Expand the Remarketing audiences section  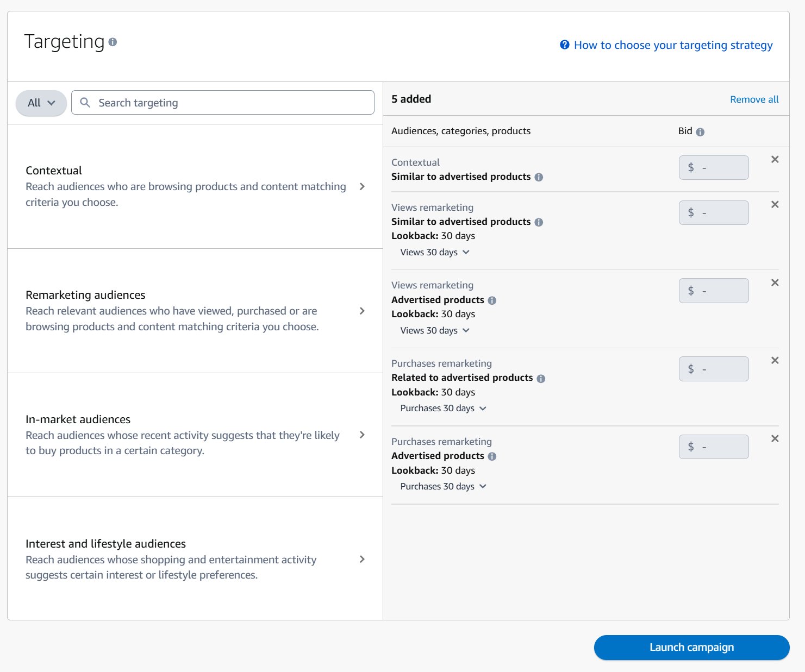(x=362, y=311)
